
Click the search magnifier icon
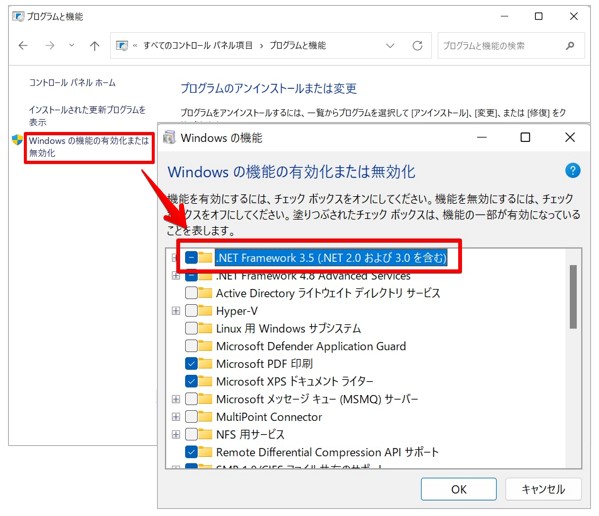(x=570, y=46)
